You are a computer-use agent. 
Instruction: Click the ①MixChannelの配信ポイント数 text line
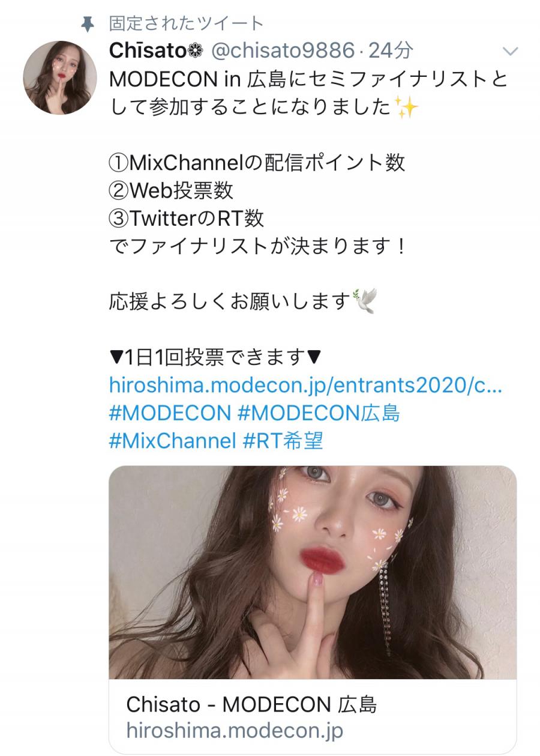click(257, 162)
